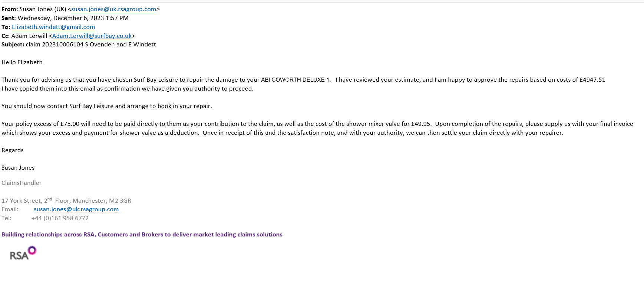The image size is (644, 307).
Task: Click the ClaimsHandler job title
Action: click(x=22, y=183)
